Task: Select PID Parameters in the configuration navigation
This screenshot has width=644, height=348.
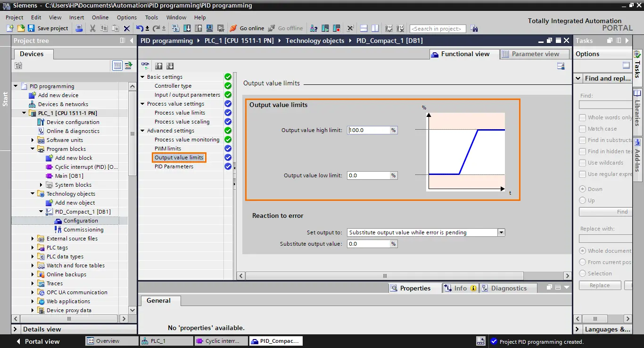Action: [x=174, y=166]
